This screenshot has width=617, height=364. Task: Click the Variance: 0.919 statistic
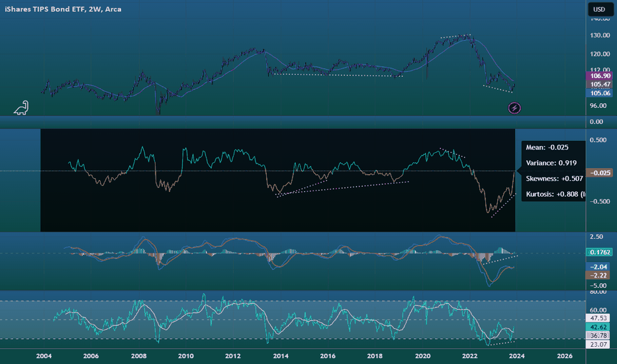tap(551, 163)
